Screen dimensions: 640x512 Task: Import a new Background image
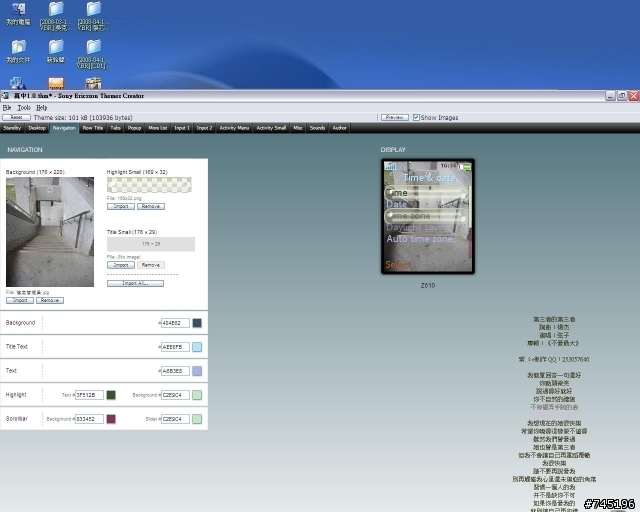pyautogui.click(x=20, y=300)
